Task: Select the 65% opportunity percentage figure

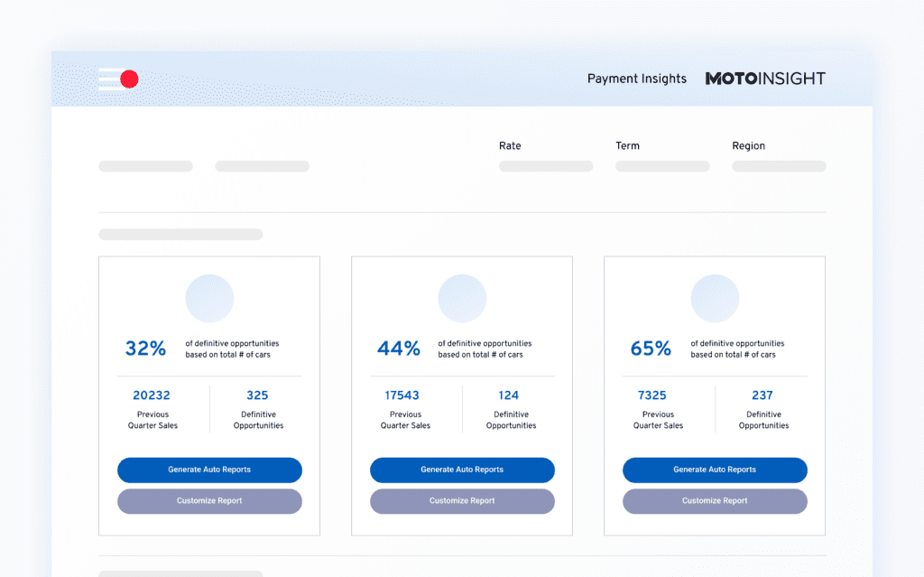Action: [651, 349]
